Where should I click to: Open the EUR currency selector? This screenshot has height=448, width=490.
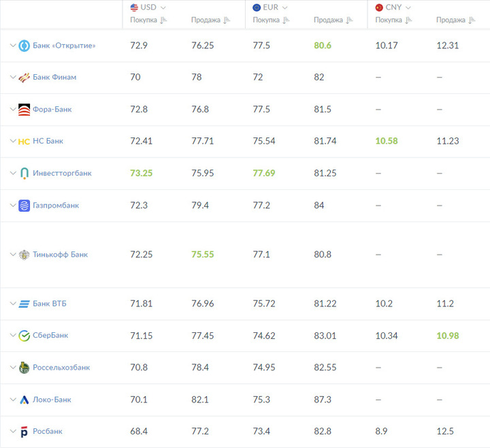coord(270,7)
